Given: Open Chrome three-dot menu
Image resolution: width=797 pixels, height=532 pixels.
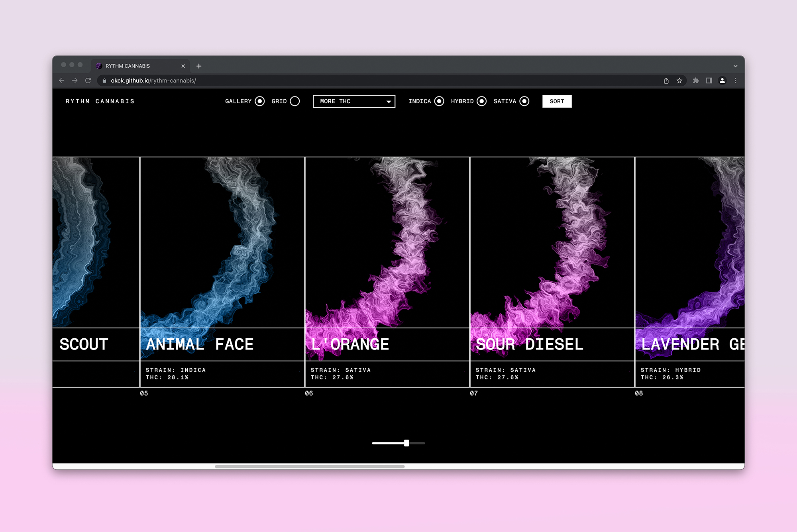Looking at the screenshot, I should click(736, 80).
